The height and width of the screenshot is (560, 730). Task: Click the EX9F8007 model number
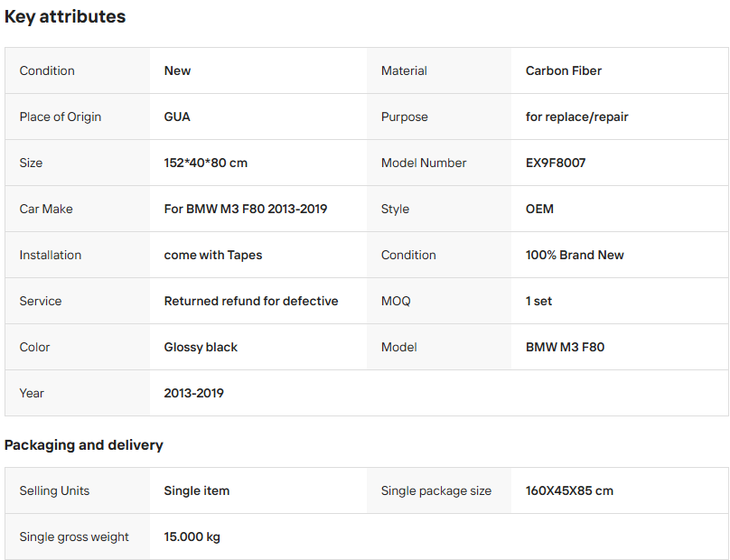point(555,163)
